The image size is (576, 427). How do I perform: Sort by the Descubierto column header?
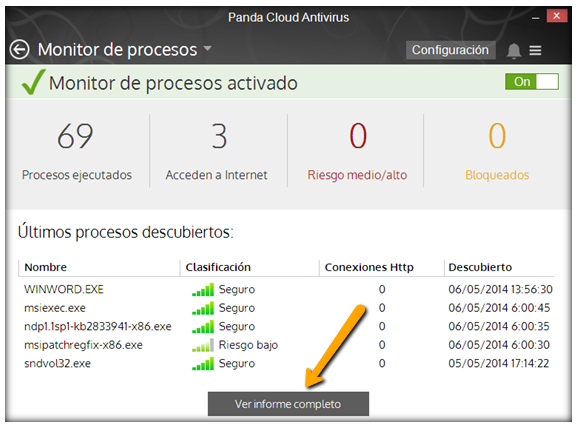(x=480, y=267)
